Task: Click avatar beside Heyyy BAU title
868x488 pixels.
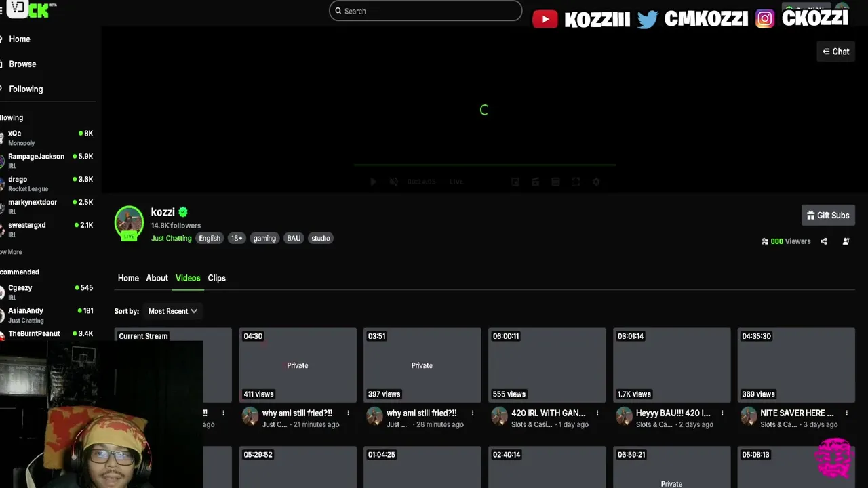Action: (x=624, y=418)
